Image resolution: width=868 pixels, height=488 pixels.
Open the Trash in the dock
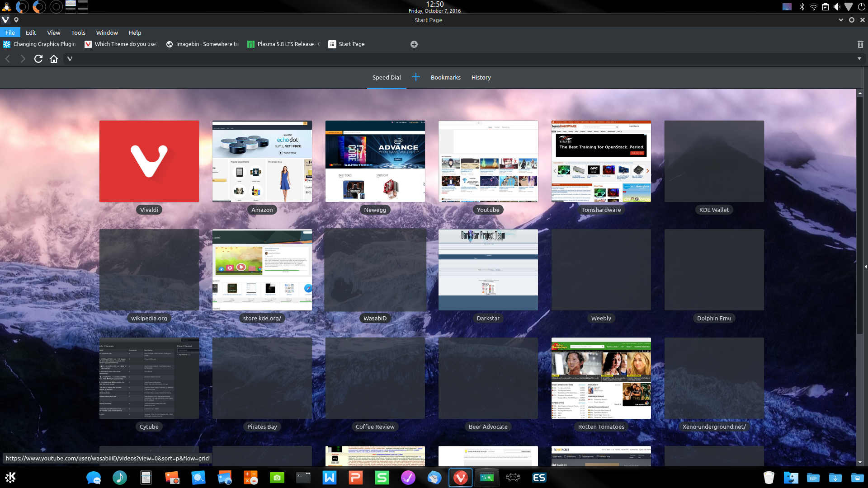click(x=769, y=478)
